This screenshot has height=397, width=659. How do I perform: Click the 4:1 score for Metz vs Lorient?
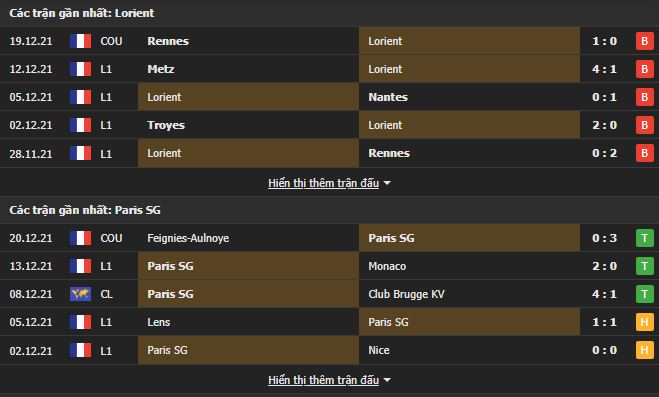[x=604, y=69]
